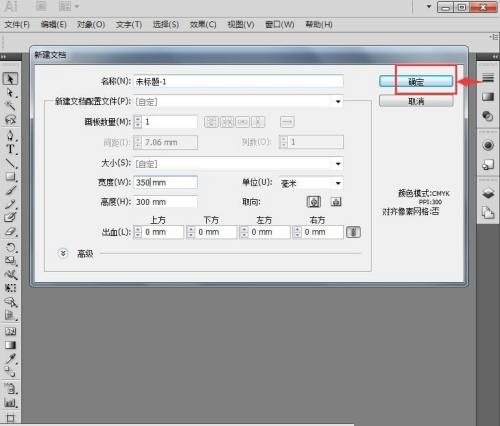Select the Paintbrush tool
The image size is (500, 426).
tap(10, 190)
